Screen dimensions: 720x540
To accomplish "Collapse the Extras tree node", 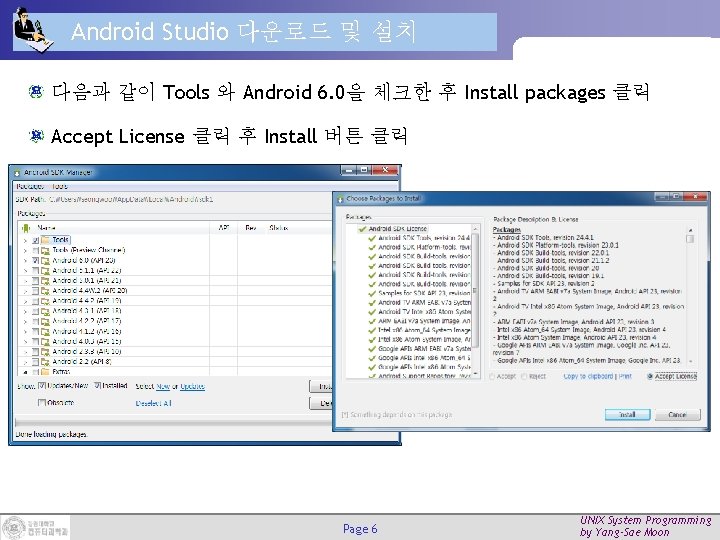I will pyautogui.click(x=25, y=371).
